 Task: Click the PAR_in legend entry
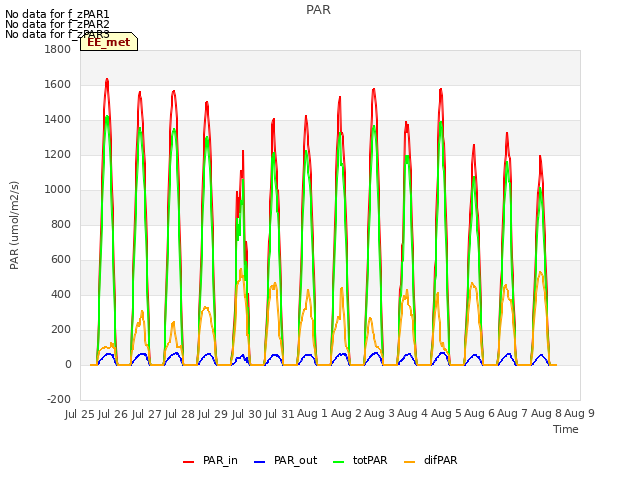click(210, 460)
